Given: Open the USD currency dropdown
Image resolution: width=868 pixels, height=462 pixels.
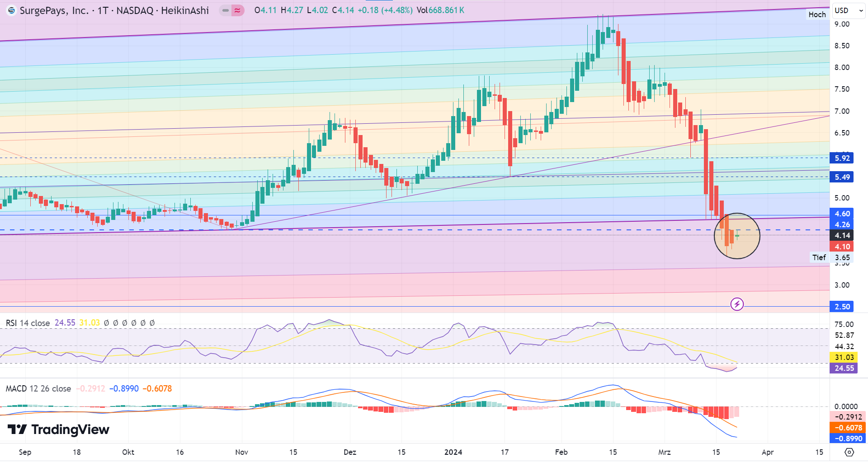Looking at the screenshot, I should pos(849,10).
